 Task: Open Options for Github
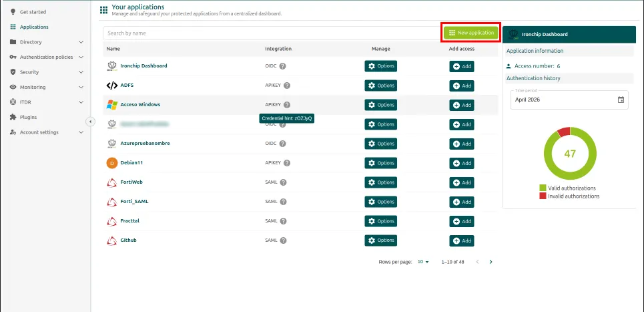[x=381, y=241]
